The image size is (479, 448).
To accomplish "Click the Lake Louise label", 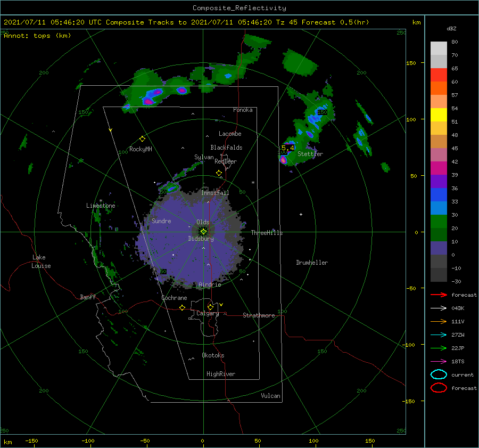I will pyautogui.click(x=41, y=262).
